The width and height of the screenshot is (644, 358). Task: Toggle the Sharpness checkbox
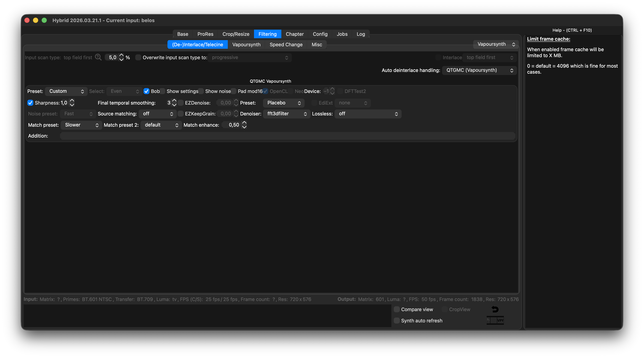(30, 103)
